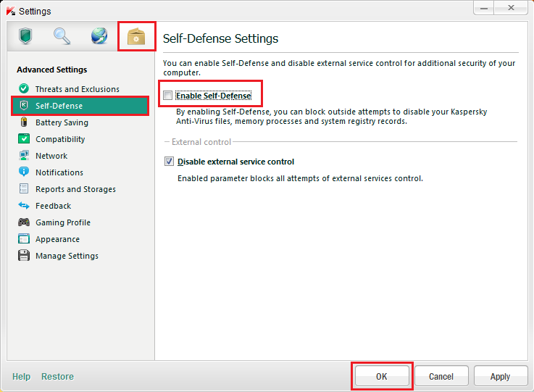Open Notifications settings label
This screenshot has width=534, height=392.
click(x=59, y=172)
